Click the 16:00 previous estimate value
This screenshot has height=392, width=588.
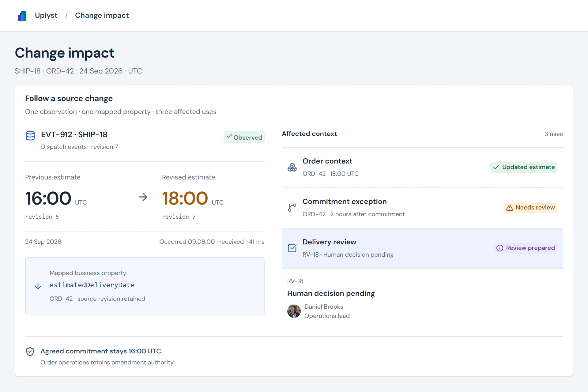(x=48, y=198)
